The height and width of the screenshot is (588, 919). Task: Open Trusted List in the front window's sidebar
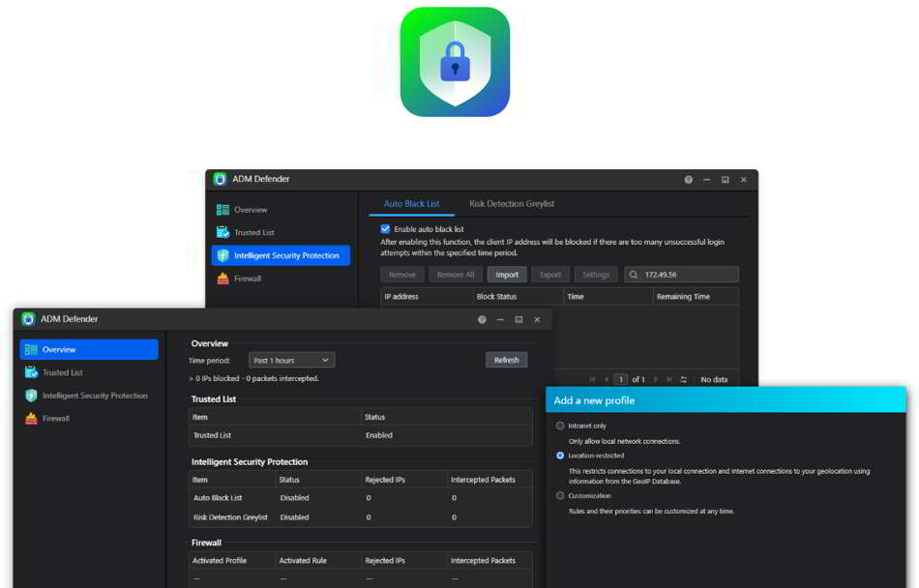(x=89, y=372)
